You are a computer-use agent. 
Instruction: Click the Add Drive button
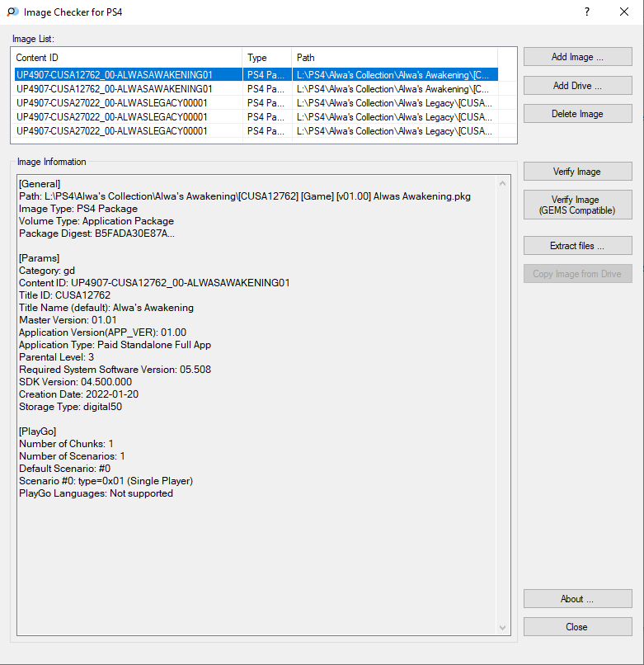pos(577,86)
